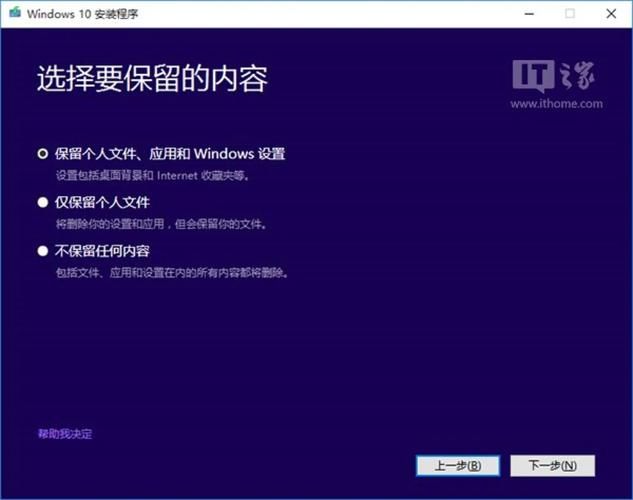Click description 包括文件、应用和设置在内的所有内容都将删除

[x=172, y=273]
